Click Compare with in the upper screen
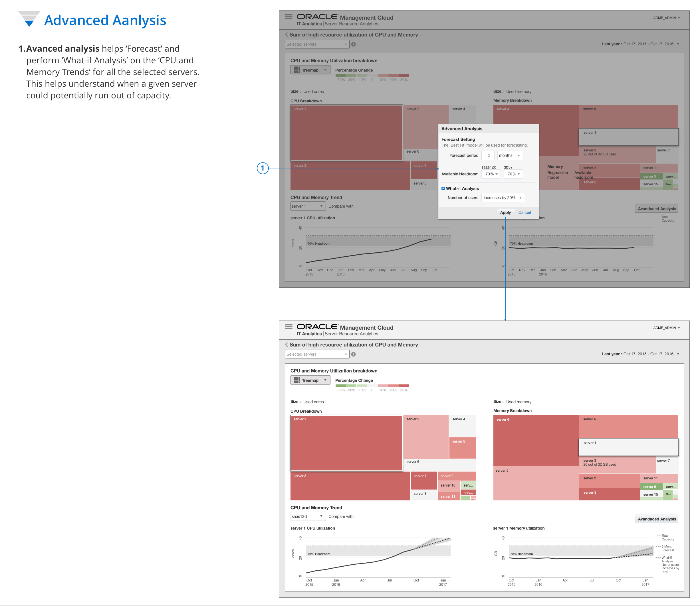Viewport: 700px width, 606px height. 341,206
